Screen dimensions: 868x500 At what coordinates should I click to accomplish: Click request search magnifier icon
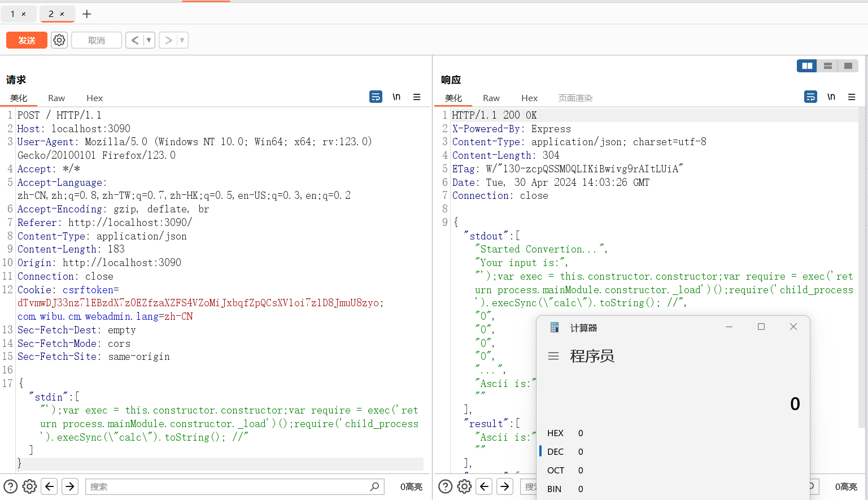(374, 486)
